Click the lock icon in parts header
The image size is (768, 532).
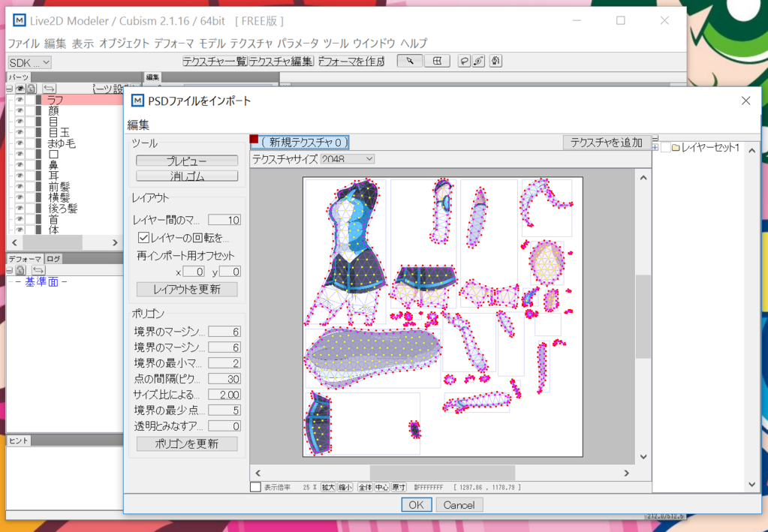point(31,89)
